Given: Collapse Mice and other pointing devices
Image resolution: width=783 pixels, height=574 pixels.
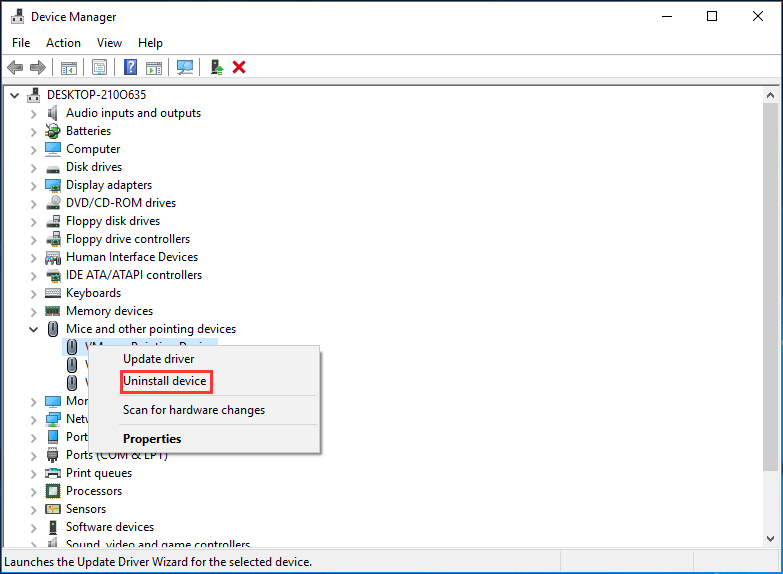Looking at the screenshot, I should 33,329.
